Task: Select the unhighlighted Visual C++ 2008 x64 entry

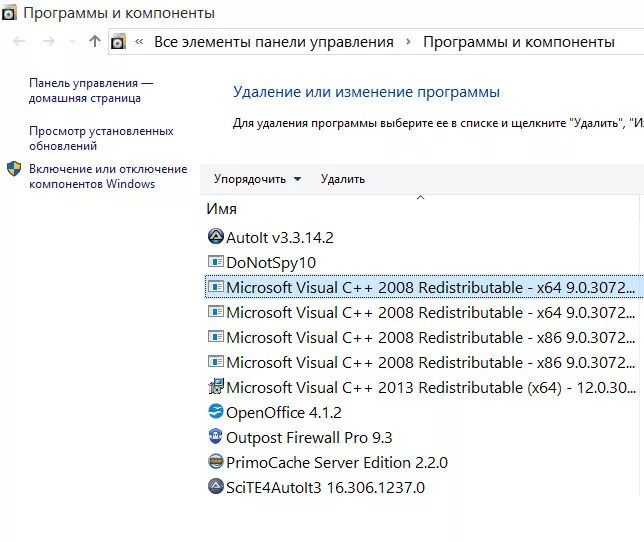Action: (421, 312)
